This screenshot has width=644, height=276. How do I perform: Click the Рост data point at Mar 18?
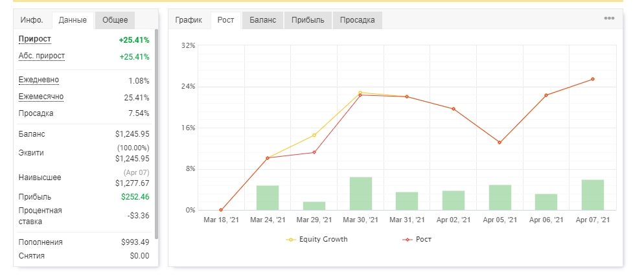pos(221,211)
